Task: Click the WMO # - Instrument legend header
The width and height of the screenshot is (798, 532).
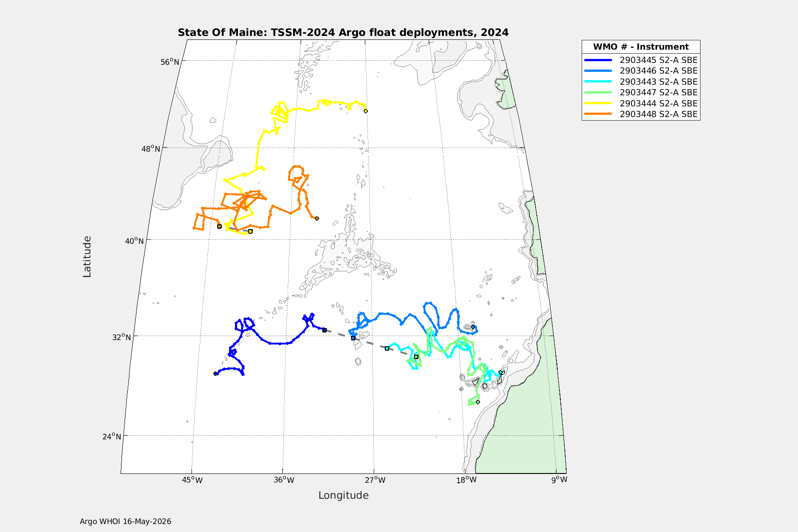Action: (641, 47)
